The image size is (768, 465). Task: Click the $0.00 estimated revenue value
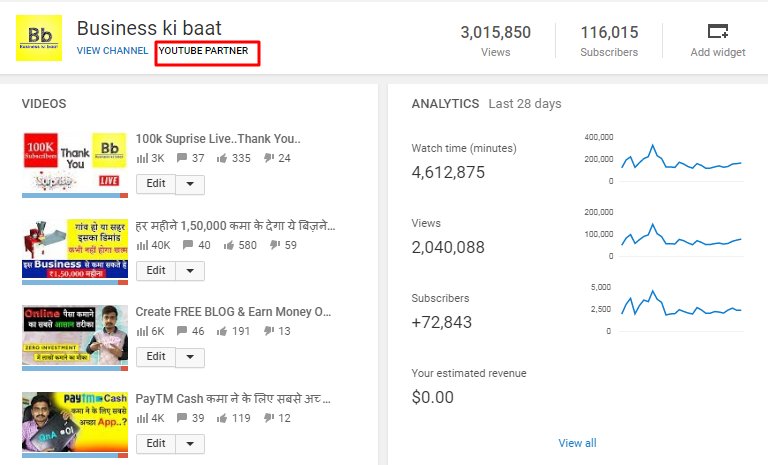click(x=433, y=397)
